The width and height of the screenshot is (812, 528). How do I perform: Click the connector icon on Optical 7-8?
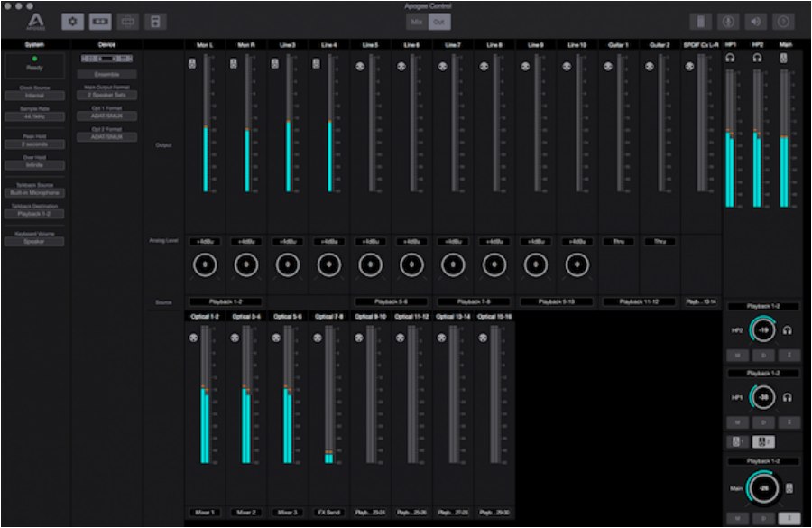318,338
